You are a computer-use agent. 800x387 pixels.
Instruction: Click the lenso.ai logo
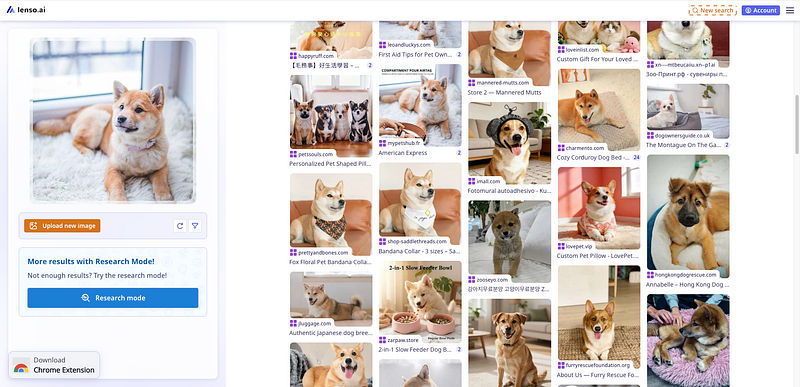tap(26, 10)
